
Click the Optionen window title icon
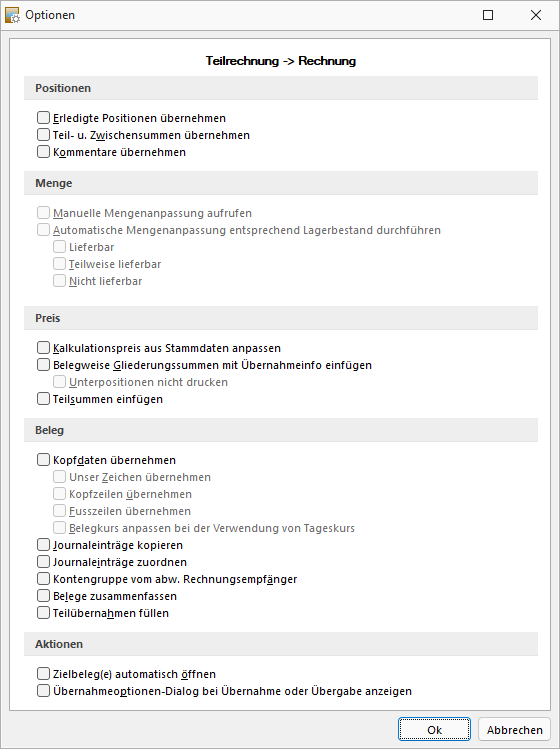(12, 15)
